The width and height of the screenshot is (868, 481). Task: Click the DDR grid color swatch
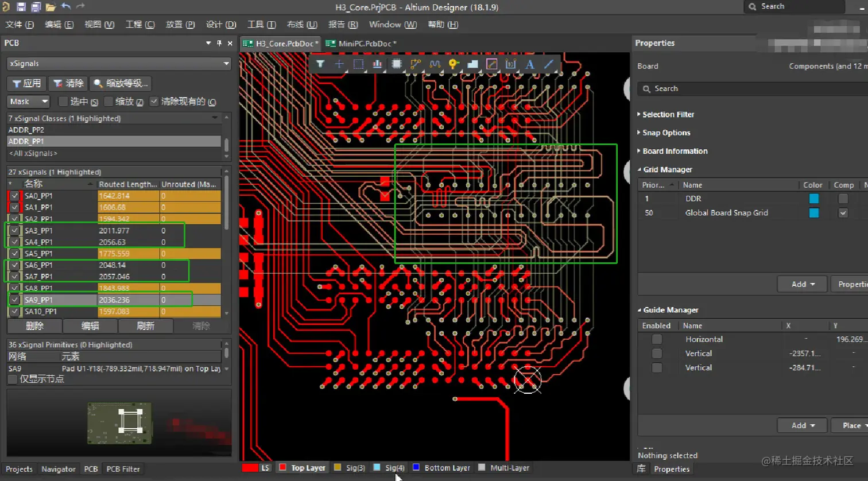pos(813,199)
